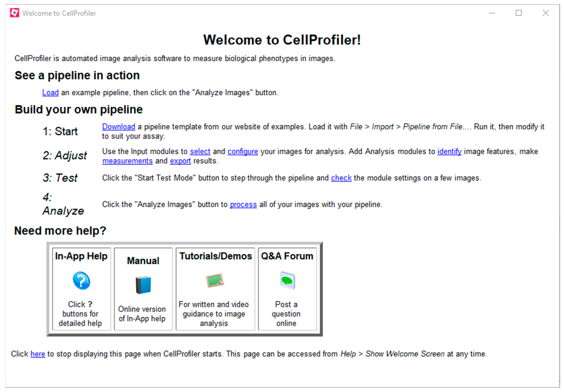564x392 pixels.
Task: Click the CellProfiler logo in title bar
Action: point(14,13)
